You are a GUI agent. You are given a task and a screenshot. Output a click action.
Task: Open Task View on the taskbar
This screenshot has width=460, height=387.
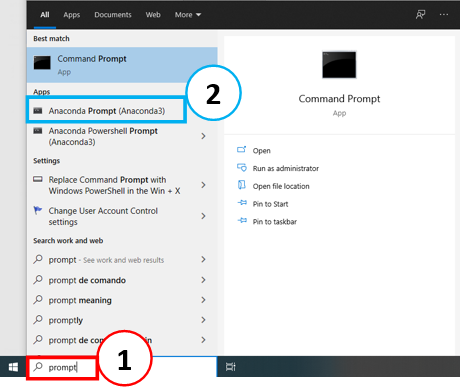click(x=230, y=367)
